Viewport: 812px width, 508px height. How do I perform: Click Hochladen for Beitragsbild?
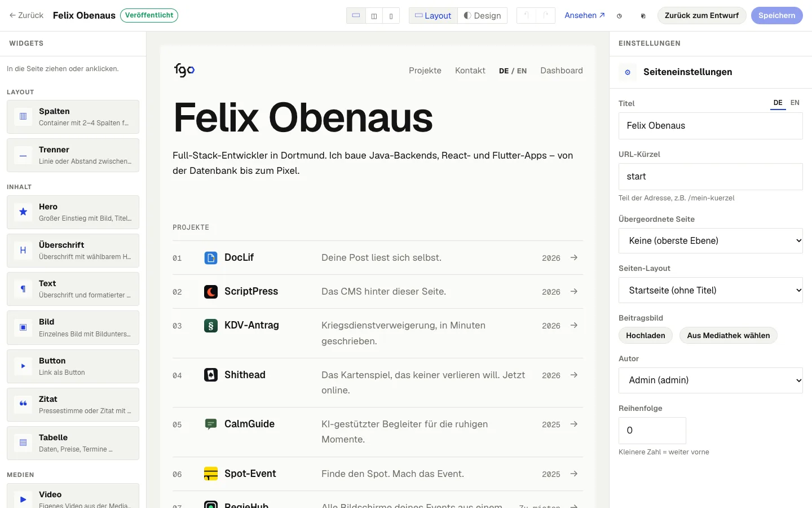(x=646, y=335)
